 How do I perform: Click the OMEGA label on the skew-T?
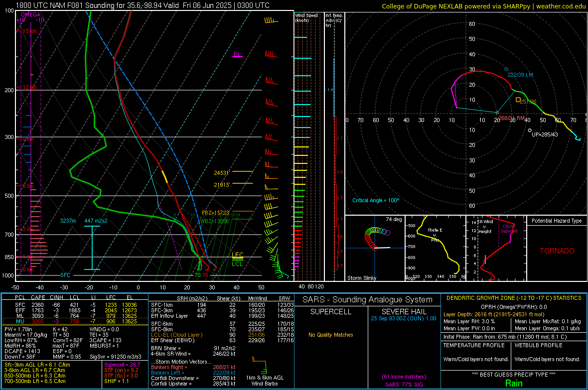[x=31, y=14]
